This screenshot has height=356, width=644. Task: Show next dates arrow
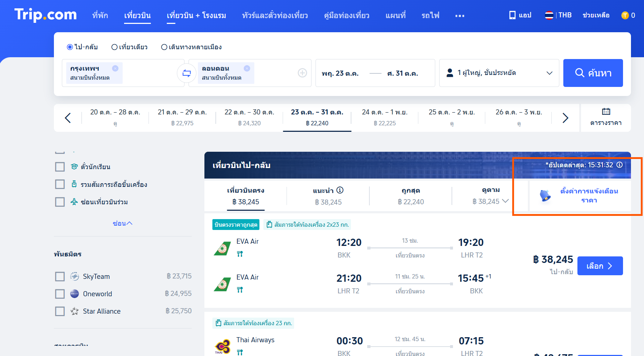click(565, 118)
